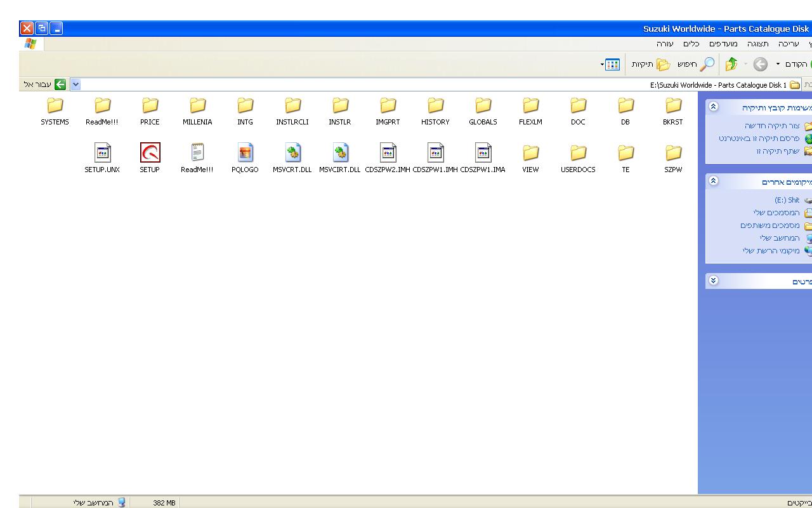Select the SETUP.UNX file icon
Image resolution: width=812 pixels, height=508 pixels.
(102, 153)
